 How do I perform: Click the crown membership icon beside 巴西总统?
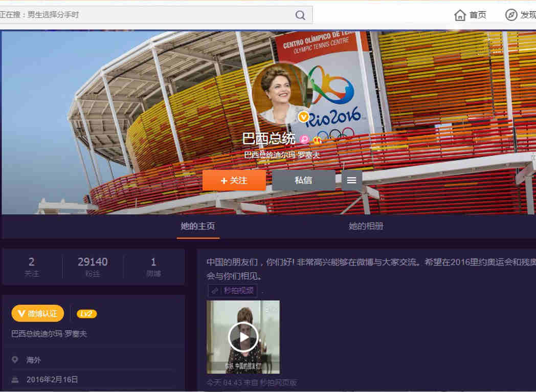click(x=317, y=139)
